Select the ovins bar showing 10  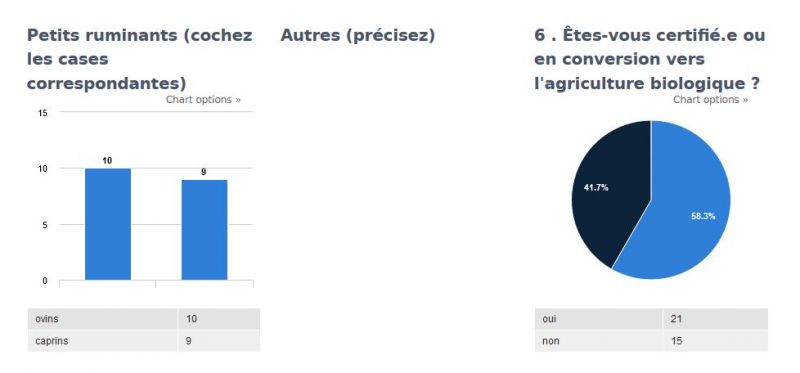(108, 224)
